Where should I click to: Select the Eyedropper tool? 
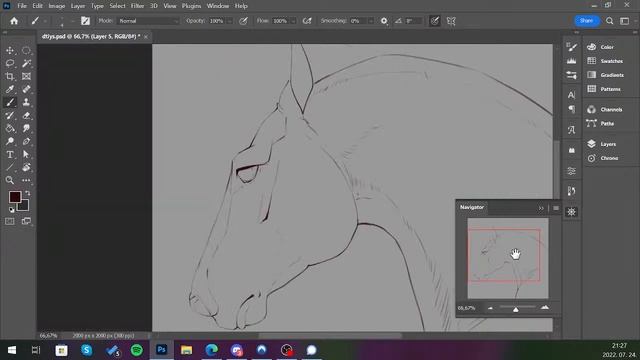pos(10,89)
